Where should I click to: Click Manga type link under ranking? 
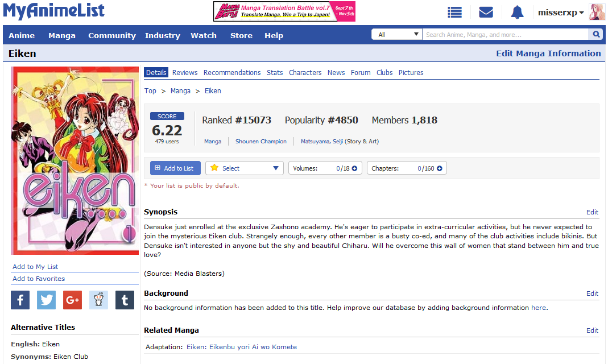213,142
